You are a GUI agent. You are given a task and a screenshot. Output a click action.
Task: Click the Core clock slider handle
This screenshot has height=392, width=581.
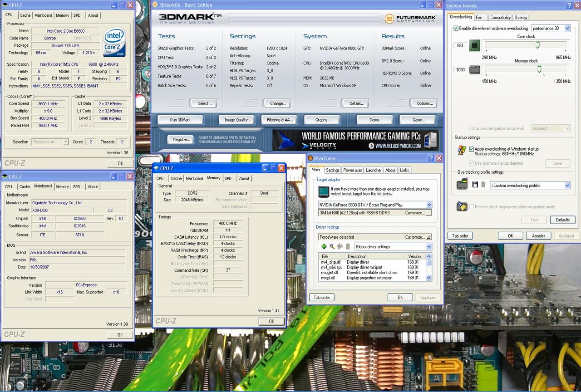pos(538,45)
